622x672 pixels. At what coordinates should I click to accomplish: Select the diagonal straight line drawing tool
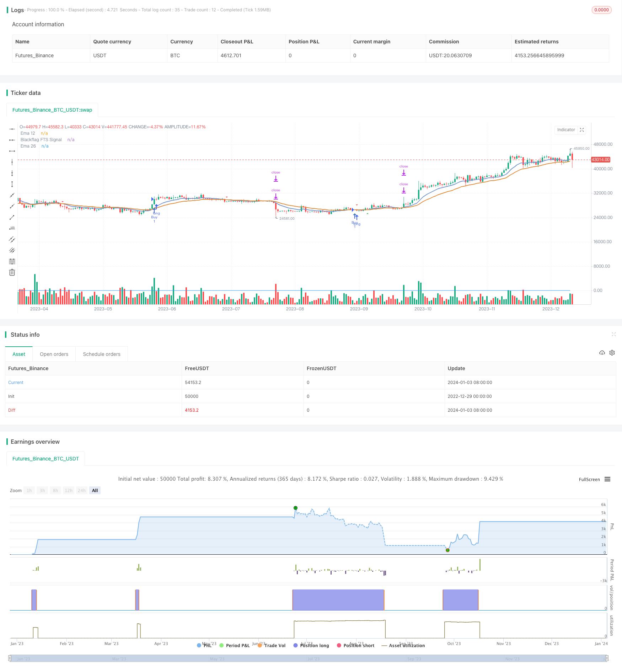click(12, 195)
